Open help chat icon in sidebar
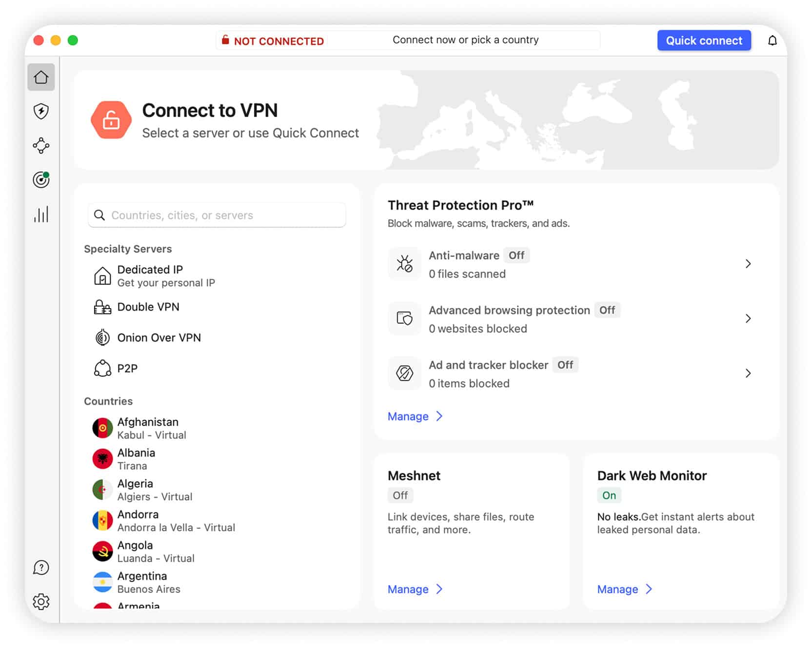This screenshot has height=648, width=812. tap(41, 568)
